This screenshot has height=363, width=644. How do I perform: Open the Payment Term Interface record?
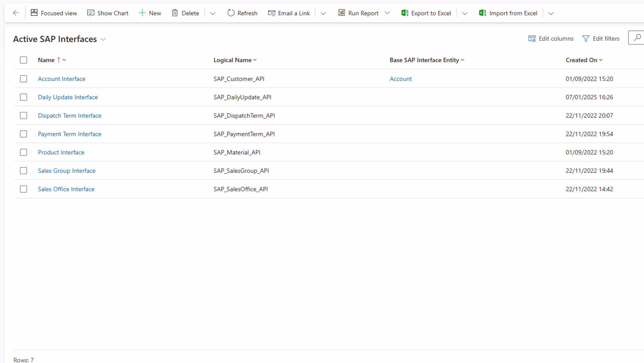click(70, 134)
